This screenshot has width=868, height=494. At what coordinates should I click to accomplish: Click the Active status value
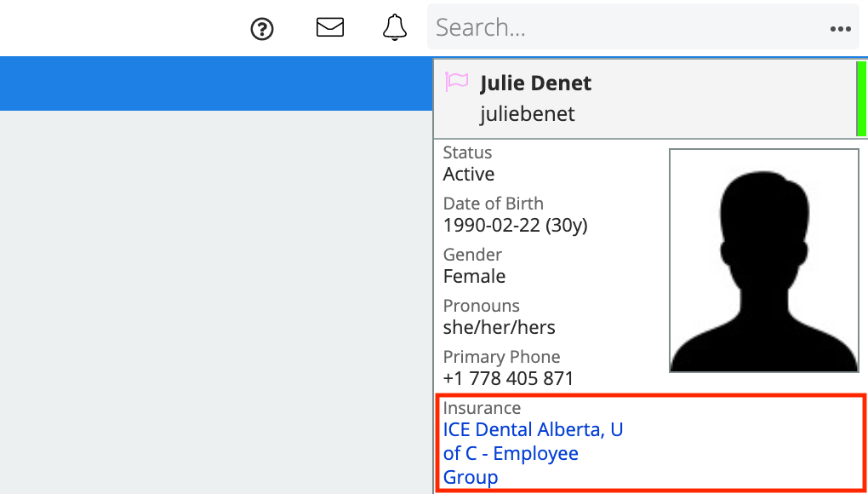coord(468,174)
